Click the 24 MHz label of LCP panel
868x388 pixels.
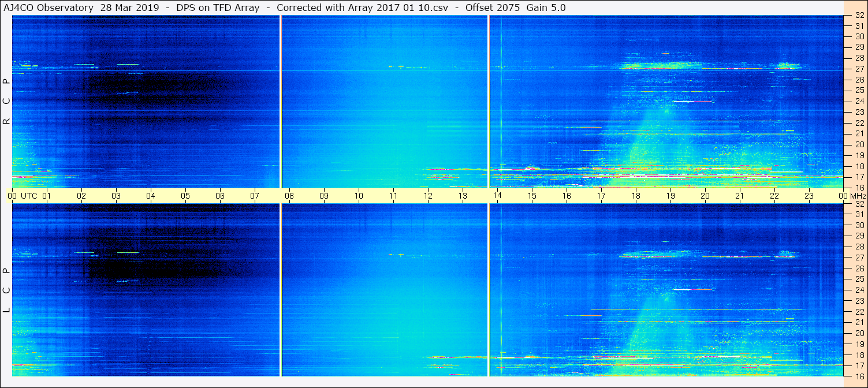pos(859,290)
